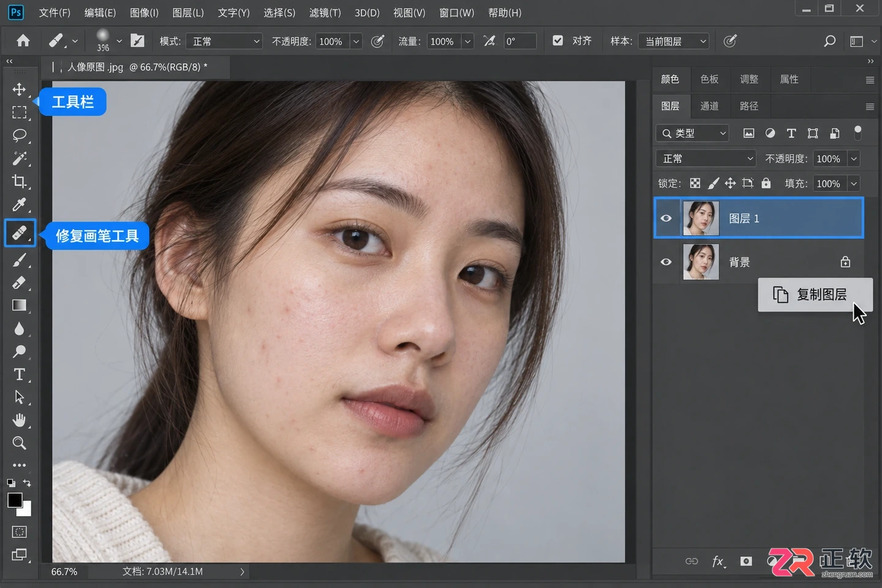Click the background white color swatch
This screenshot has height=588, width=882.
coord(26,510)
